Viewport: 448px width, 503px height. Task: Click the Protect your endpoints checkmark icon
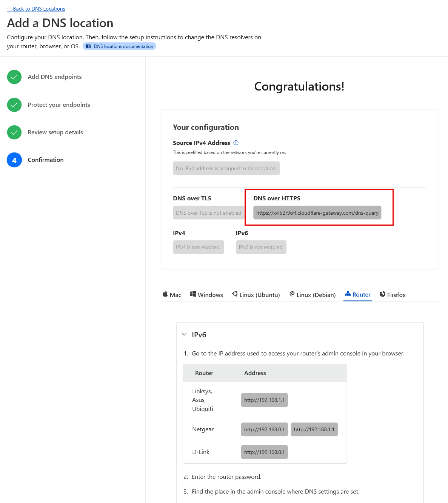point(14,105)
